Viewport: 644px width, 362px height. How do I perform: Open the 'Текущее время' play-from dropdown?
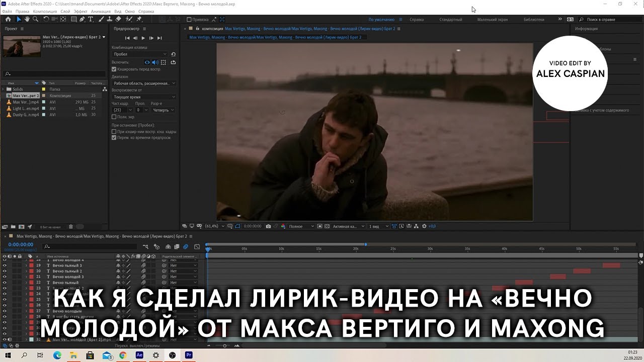(144, 97)
